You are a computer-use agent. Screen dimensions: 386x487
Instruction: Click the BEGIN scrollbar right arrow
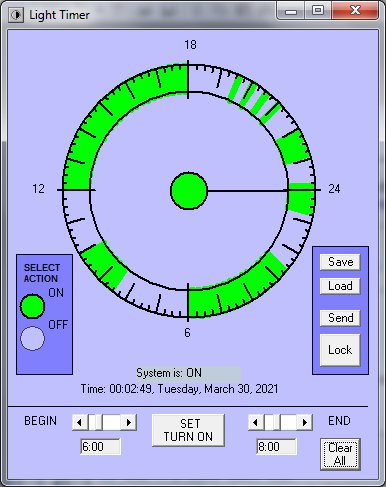pos(129,423)
